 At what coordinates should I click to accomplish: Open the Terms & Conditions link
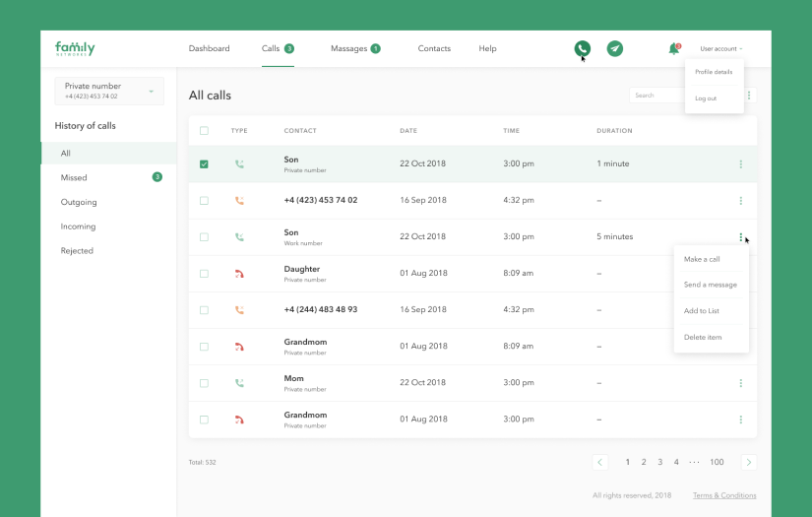(724, 495)
